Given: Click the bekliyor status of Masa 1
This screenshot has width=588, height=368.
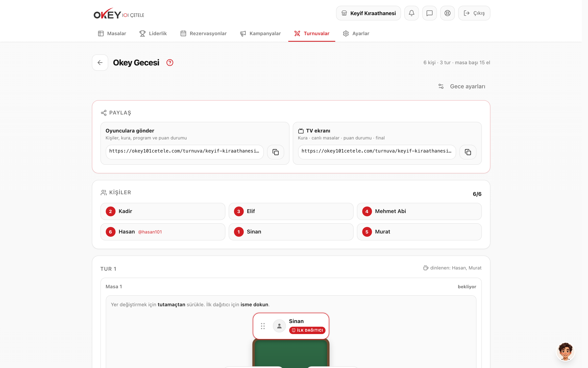Looking at the screenshot, I should (467, 287).
